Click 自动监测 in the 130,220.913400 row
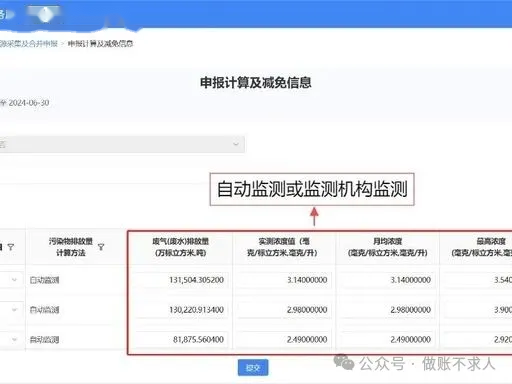 tap(44, 310)
